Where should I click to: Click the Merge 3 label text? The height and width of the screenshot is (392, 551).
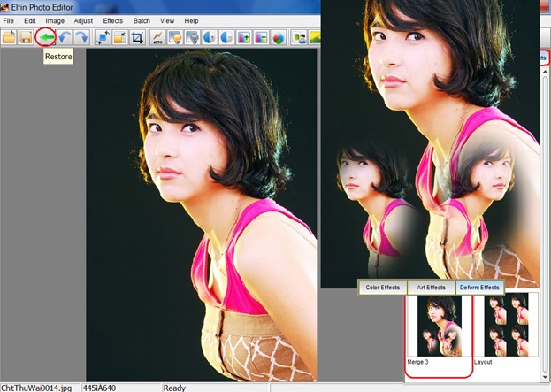tap(417, 362)
